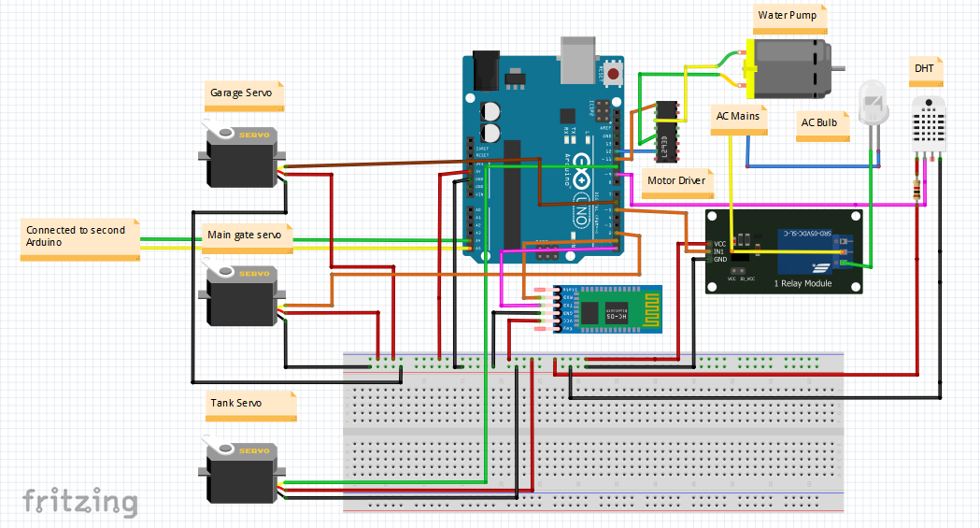
Task: Select the breadboard
Action: [x=593, y=433]
